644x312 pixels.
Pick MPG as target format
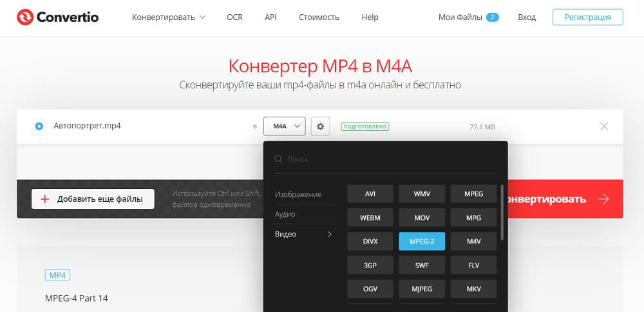pyautogui.click(x=473, y=218)
